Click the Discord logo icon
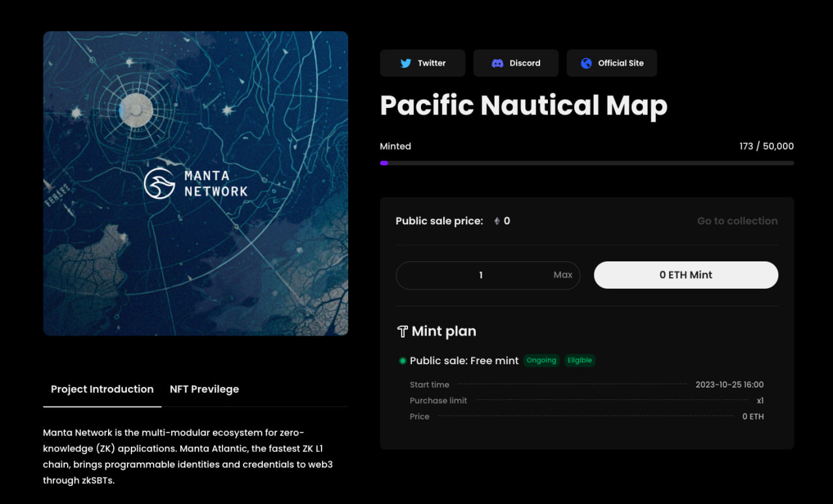The width and height of the screenshot is (833, 504). tap(497, 63)
